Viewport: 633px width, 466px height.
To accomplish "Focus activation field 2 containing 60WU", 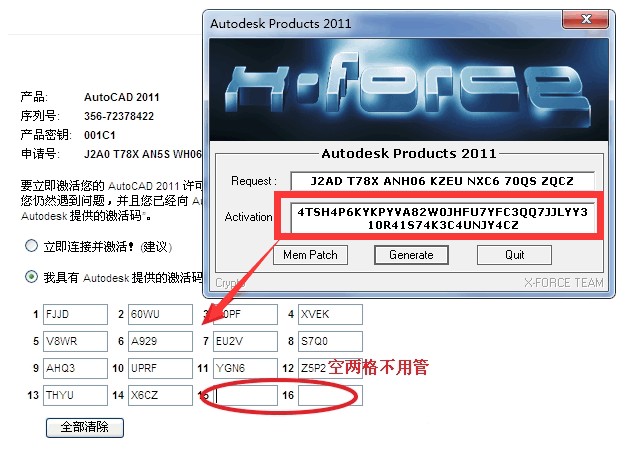I will [x=160, y=314].
